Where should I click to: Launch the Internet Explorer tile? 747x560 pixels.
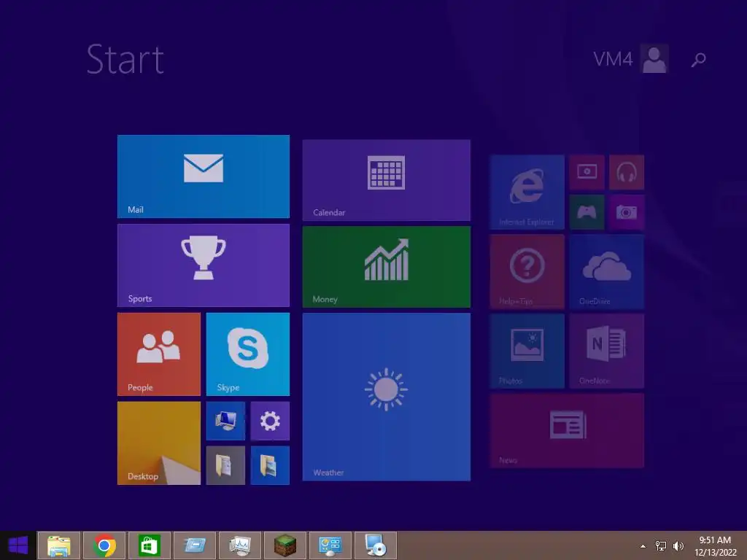point(527,192)
